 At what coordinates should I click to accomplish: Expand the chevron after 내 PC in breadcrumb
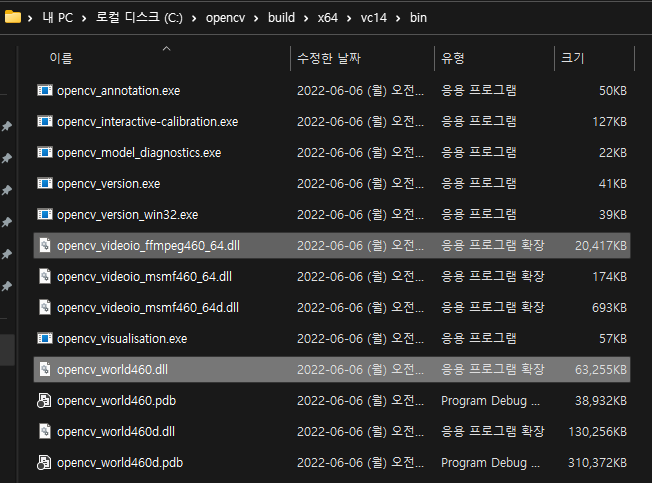coord(84,18)
